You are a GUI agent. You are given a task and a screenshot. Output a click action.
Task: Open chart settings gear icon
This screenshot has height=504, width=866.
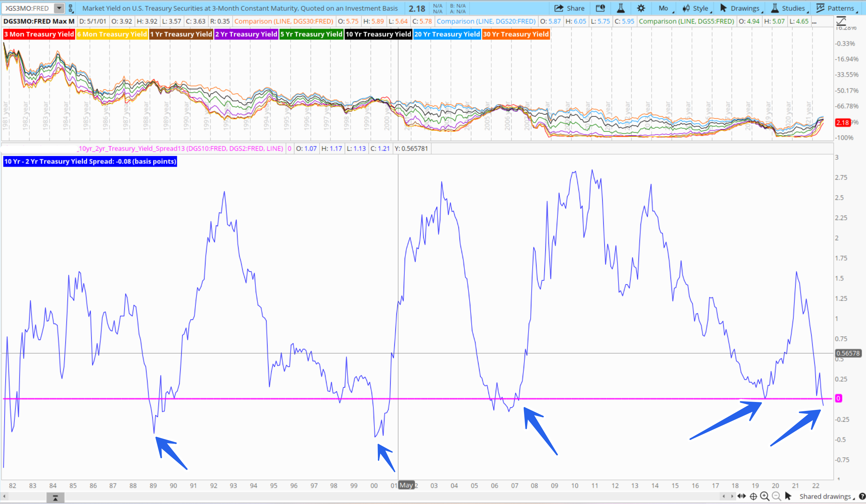pos(641,8)
